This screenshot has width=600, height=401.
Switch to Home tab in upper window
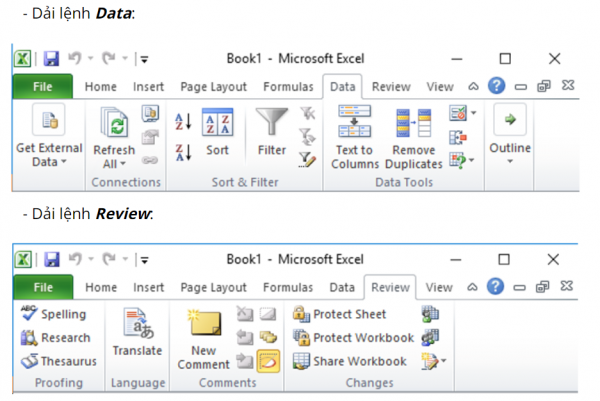pos(101,87)
